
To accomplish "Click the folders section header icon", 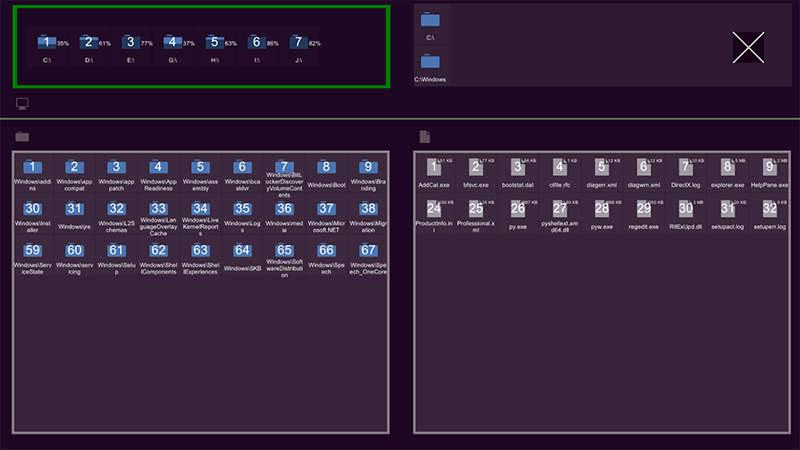I will [x=22, y=137].
